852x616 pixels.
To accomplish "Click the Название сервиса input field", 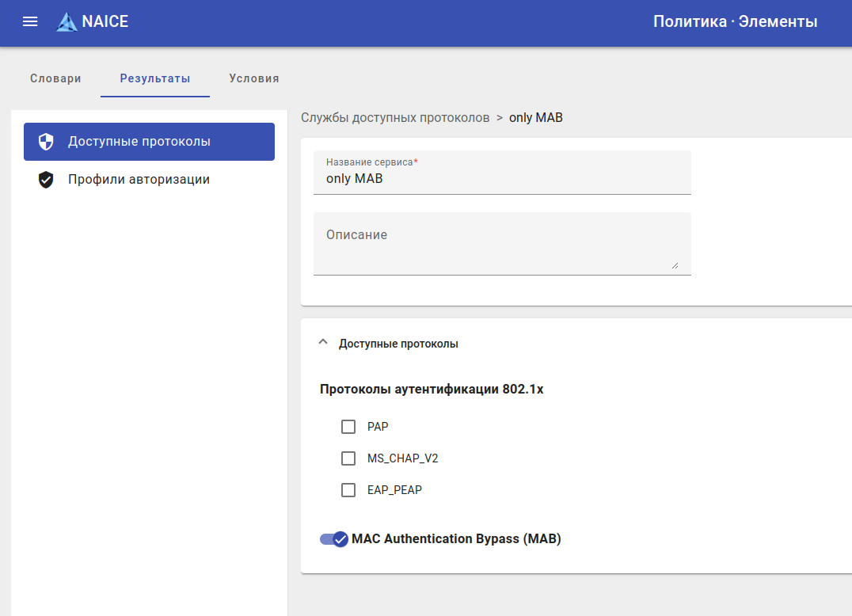I will pos(502,180).
